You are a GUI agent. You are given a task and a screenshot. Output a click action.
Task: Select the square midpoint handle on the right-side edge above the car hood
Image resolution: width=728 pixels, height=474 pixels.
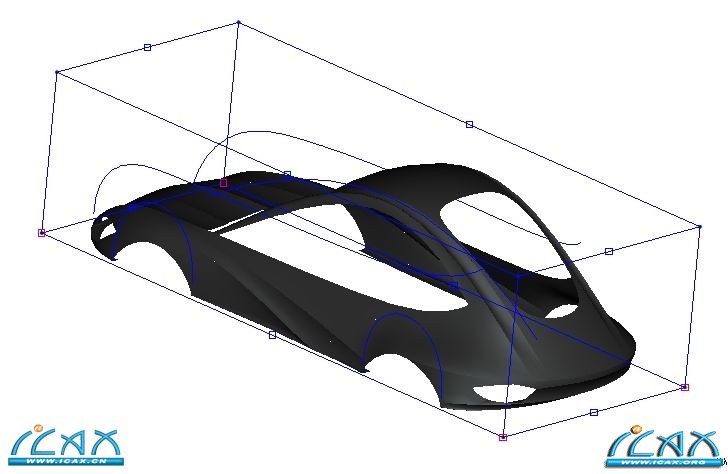pyautogui.click(x=609, y=251)
